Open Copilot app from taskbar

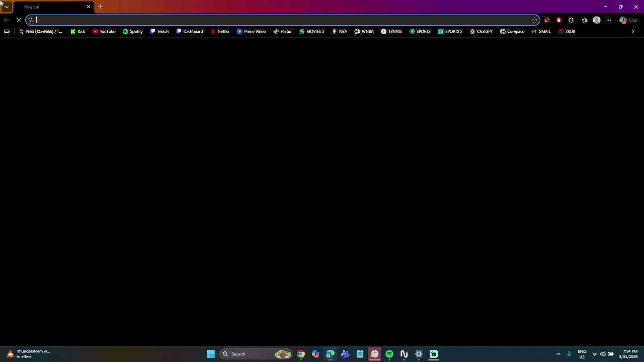(315, 354)
